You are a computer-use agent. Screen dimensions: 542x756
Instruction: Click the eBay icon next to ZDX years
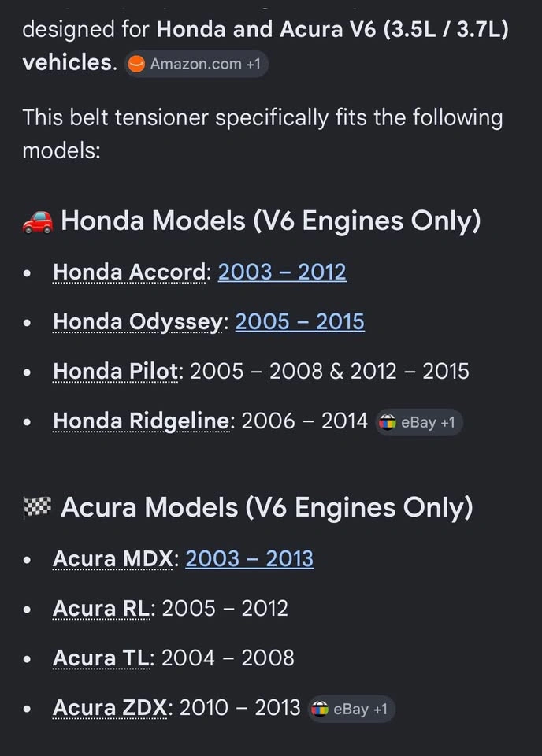coord(320,709)
